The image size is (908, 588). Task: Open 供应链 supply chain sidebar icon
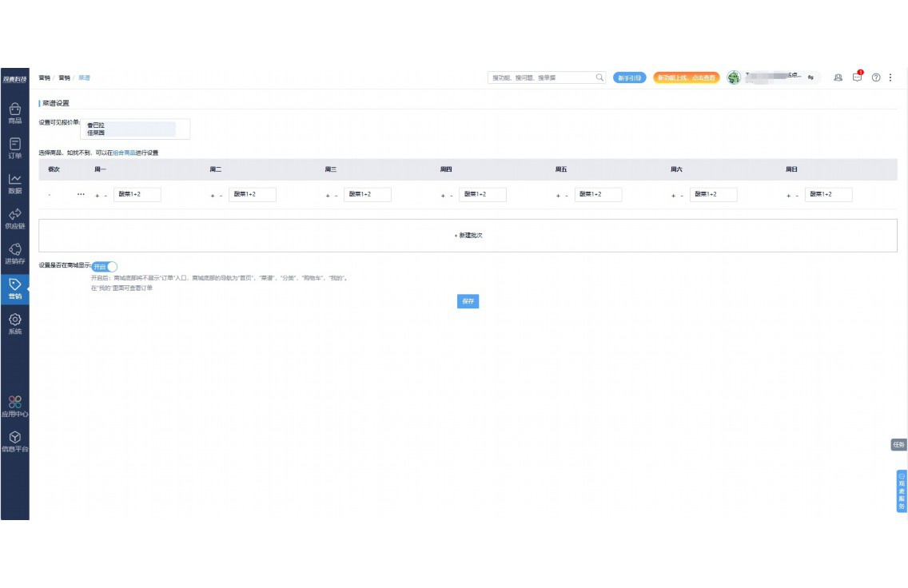(14, 218)
